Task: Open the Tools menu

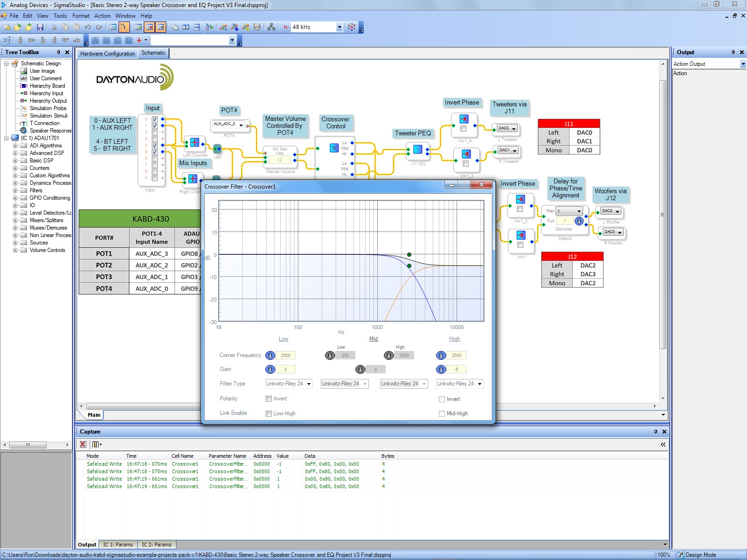Action: coord(60,16)
